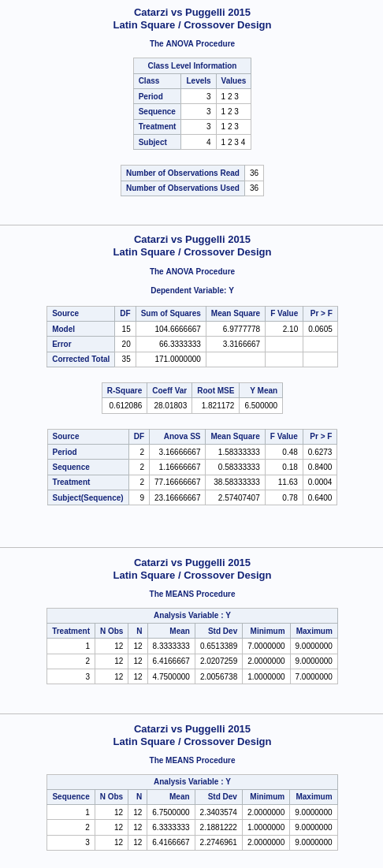Select Treatment 1 mean value 8.3333333
Screen dimensions: 383x868
point(171,646)
